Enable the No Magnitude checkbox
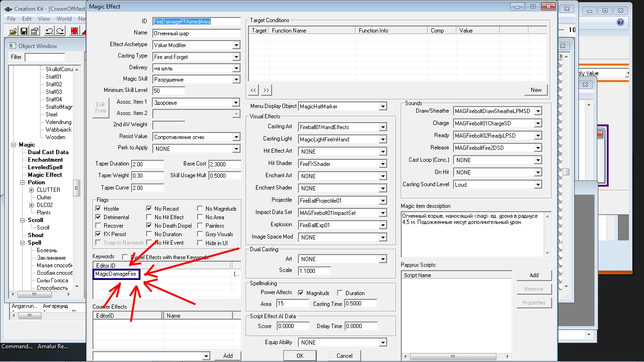The width and height of the screenshot is (644, 362). 200,209
